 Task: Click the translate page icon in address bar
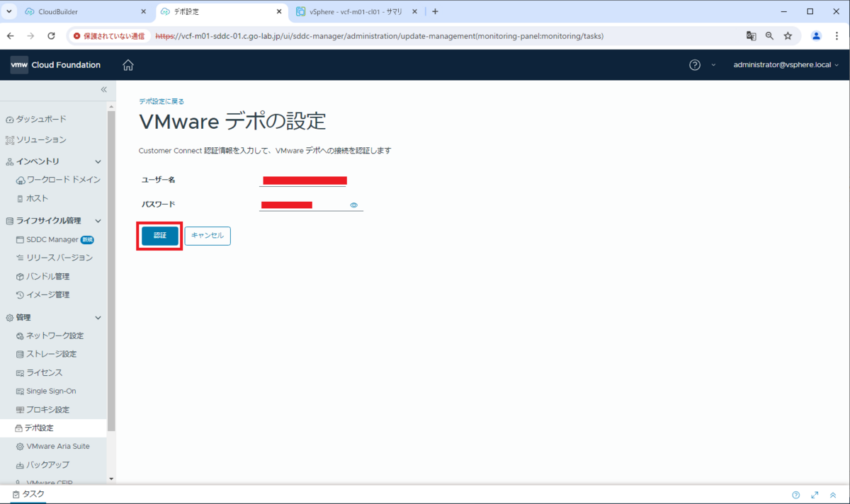(752, 35)
